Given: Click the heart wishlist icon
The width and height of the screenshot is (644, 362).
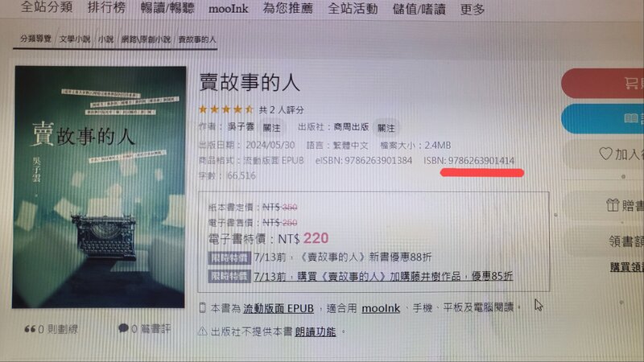Looking at the screenshot, I should tap(605, 154).
